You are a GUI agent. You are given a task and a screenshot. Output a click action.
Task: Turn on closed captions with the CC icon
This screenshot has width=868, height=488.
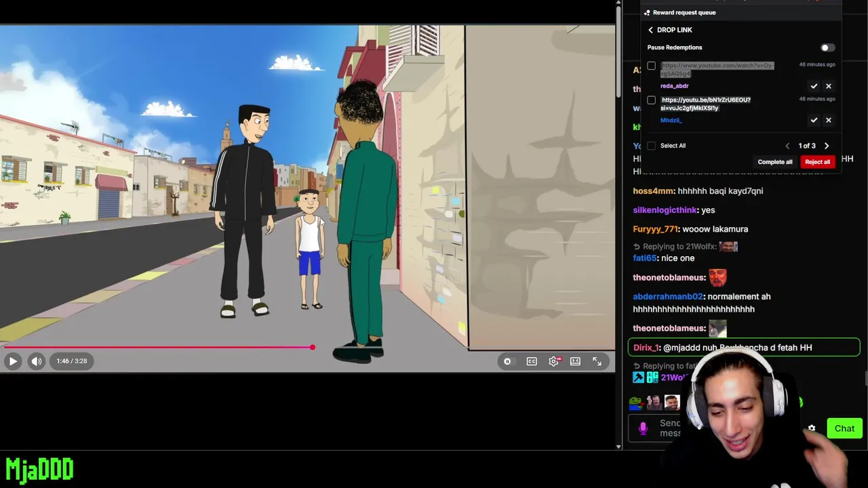point(532,361)
